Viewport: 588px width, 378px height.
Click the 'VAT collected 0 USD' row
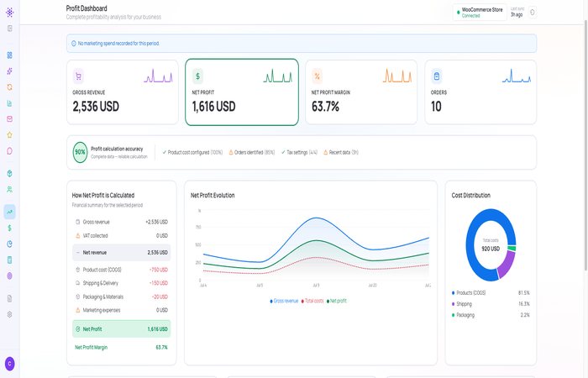click(122, 235)
